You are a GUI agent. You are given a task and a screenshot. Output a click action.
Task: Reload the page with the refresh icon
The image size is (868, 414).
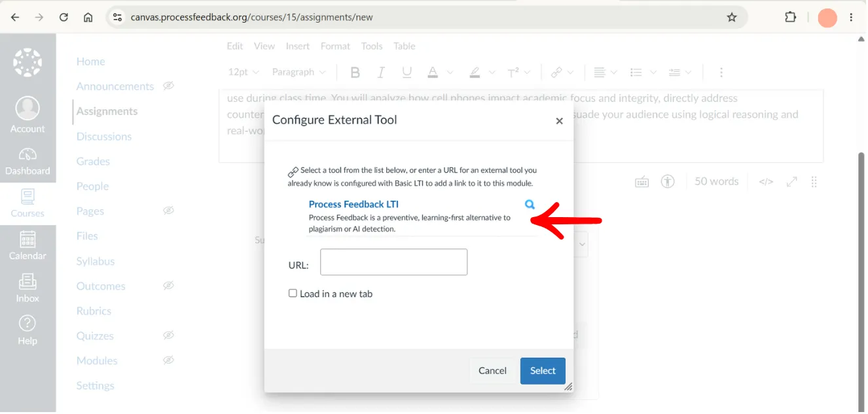(63, 18)
